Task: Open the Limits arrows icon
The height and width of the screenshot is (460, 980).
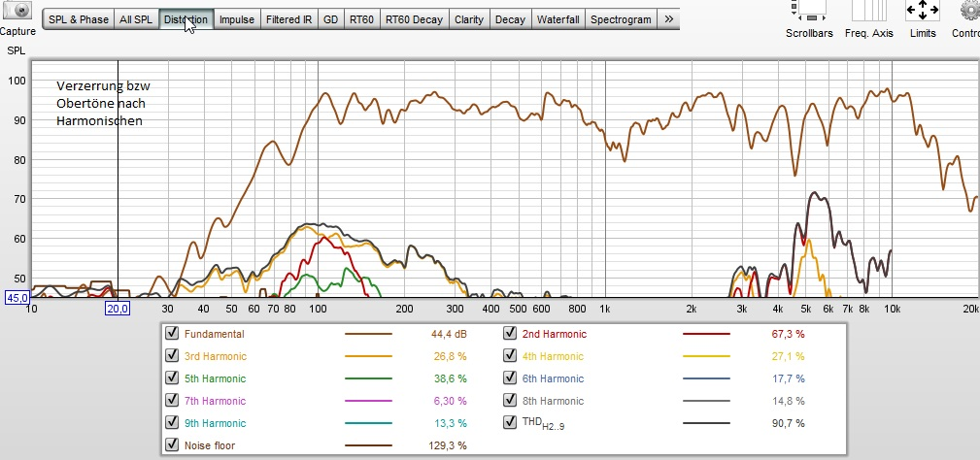Action: [923, 10]
